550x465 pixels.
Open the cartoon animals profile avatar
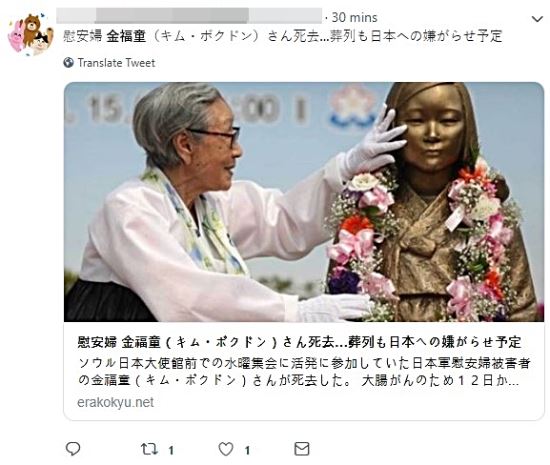(x=30, y=34)
